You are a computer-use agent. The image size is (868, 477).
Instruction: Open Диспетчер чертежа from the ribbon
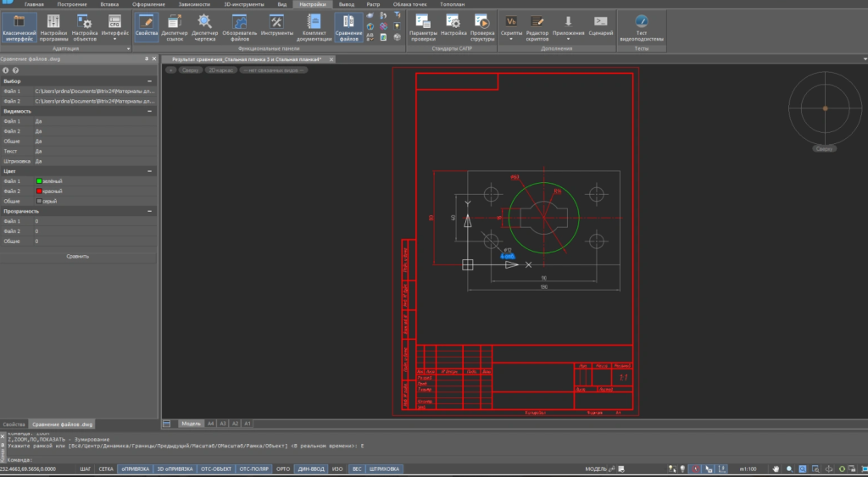coord(204,25)
